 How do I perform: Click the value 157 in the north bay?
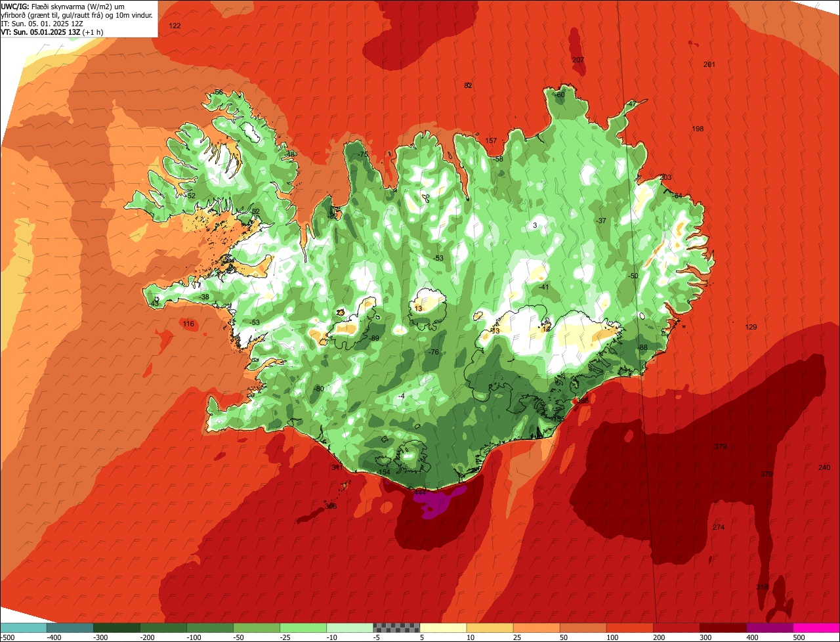[491, 140]
